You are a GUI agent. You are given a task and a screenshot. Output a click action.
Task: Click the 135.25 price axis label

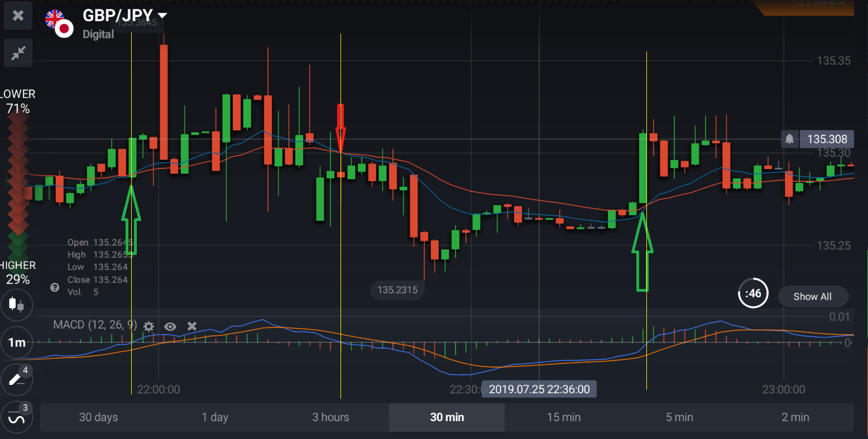834,245
